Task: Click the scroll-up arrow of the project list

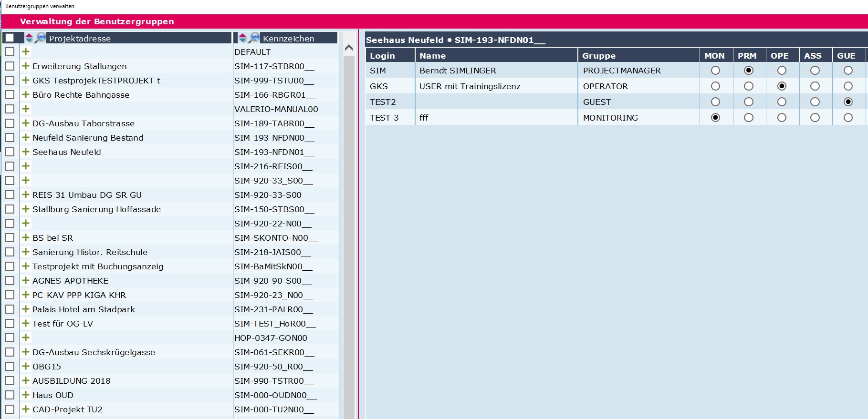Action: point(349,48)
